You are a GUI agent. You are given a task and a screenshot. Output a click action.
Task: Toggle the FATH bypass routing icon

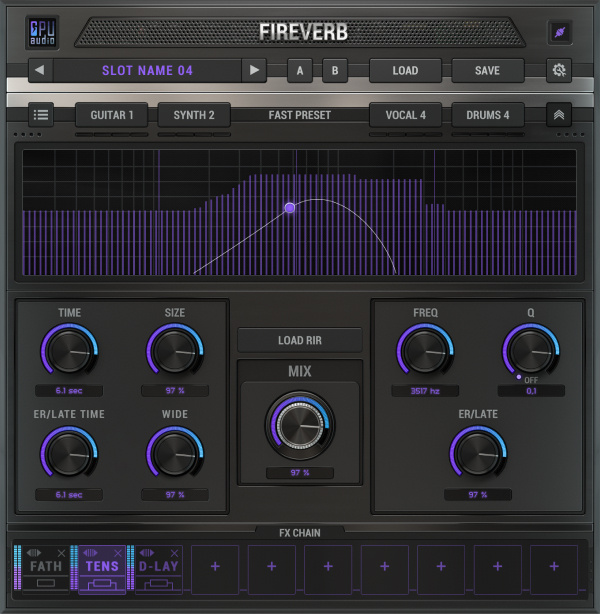coord(46,583)
